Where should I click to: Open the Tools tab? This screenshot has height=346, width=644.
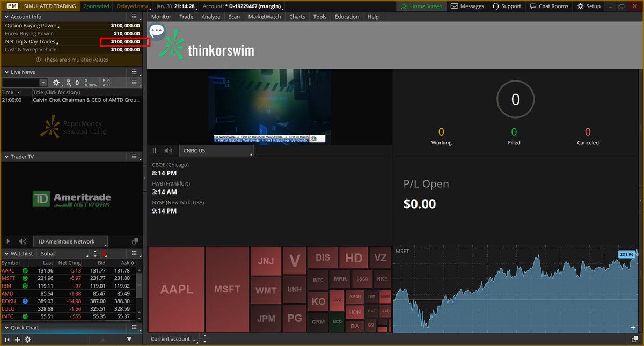(320, 17)
